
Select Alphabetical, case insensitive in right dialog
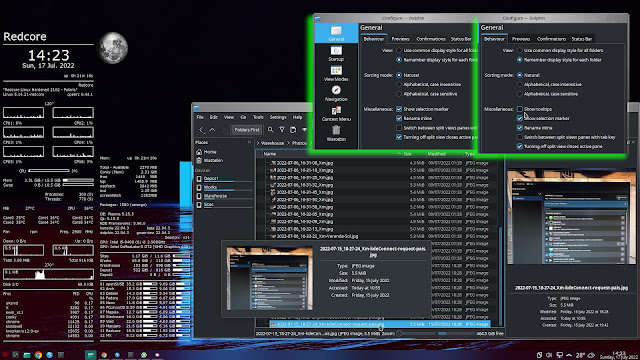(520, 84)
